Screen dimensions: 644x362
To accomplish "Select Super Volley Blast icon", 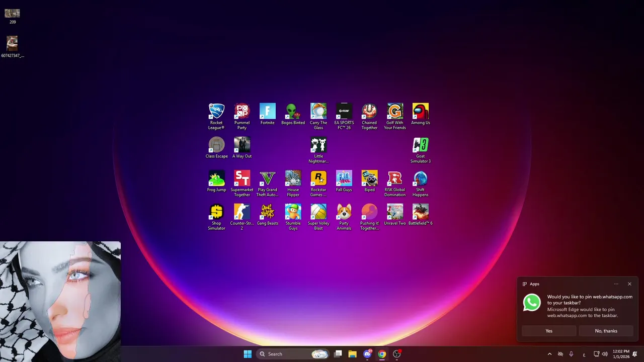I will (318, 217).
